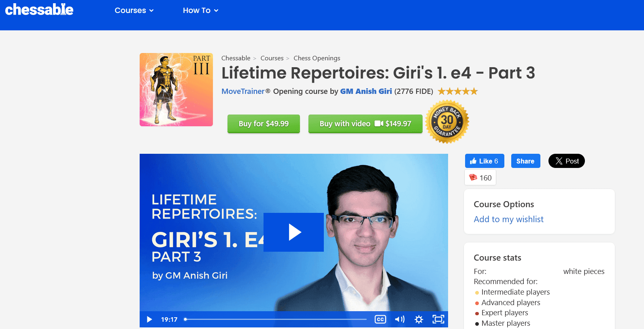Image resolution: width=644 pixels, height=329 pixels.
Task: Click Buy with video $149.97 button
Action: tap(365, 124)
